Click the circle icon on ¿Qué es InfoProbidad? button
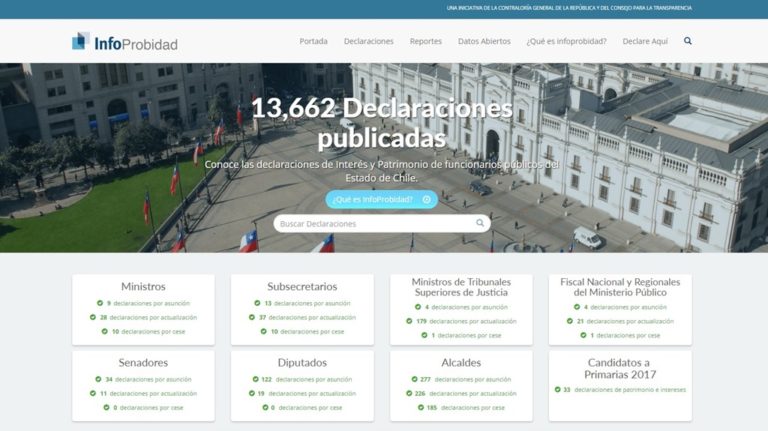The width and height of the screenshot is (768, 431). (x=426, y=199)
